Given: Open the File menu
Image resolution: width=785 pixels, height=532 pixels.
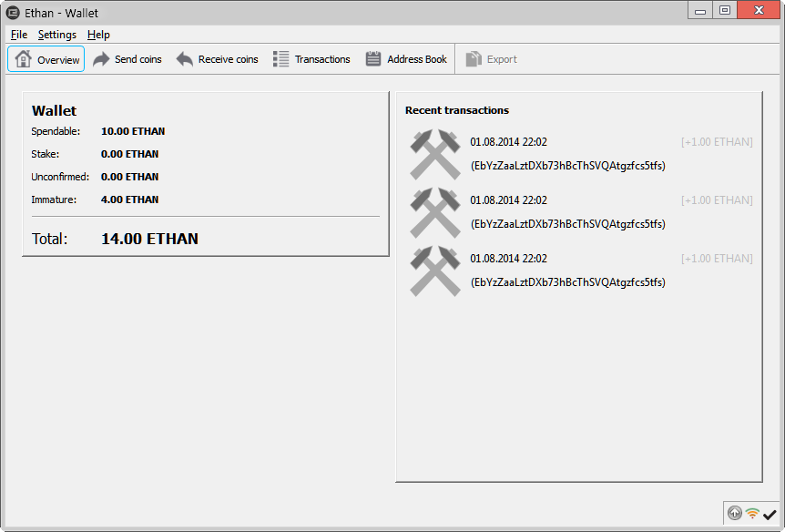Looking at the screenshot, I should point(19,35).
